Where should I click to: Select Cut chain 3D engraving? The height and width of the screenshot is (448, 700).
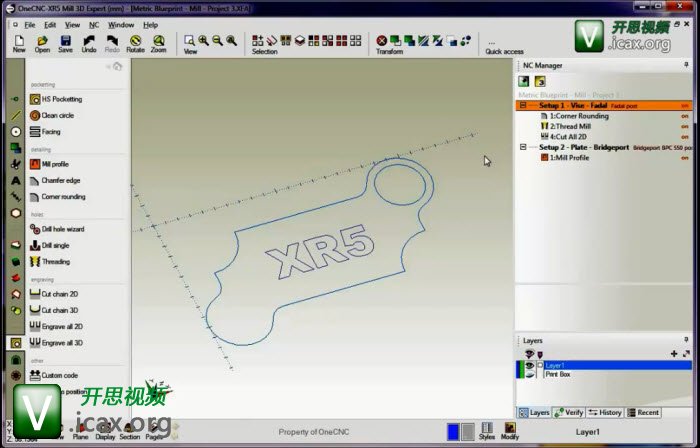pos(54,310)
